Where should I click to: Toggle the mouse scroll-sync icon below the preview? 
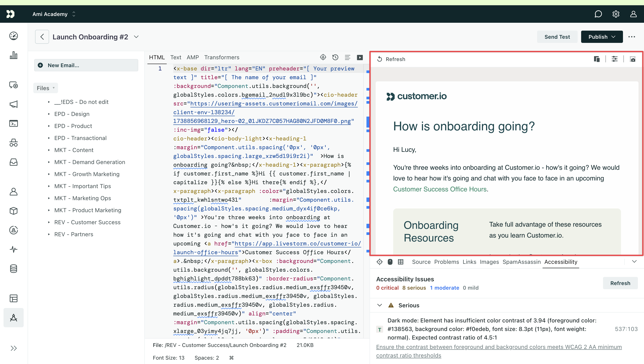pyautogui.click(x=390, y=262)
